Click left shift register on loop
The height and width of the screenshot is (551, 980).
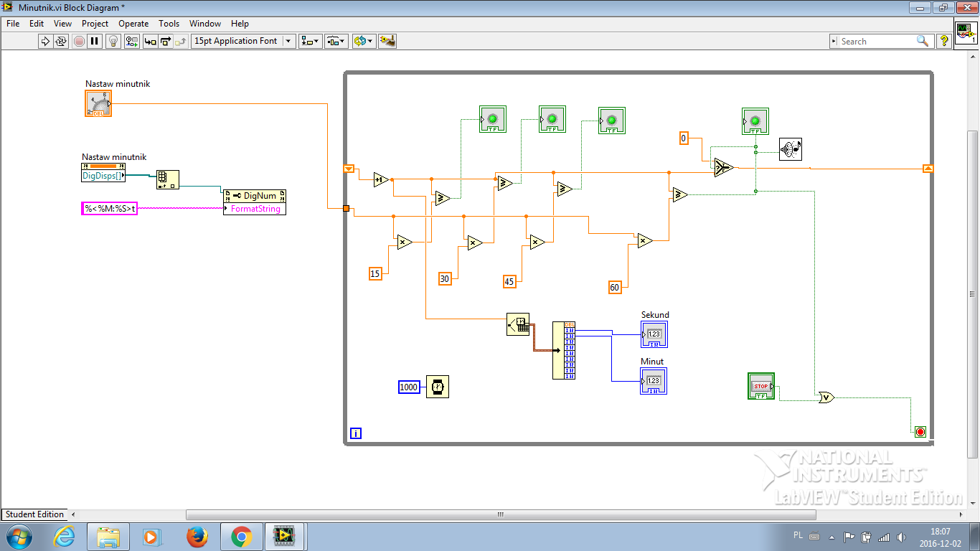pyautogui.click(x=349, y=169)
